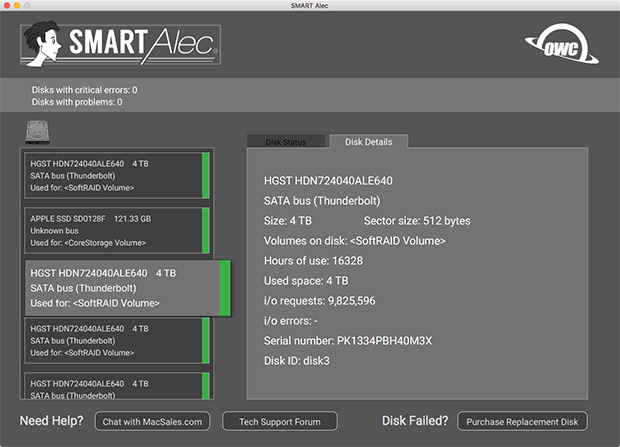
Task: Click the Used space: 4 TB text
Action: coord(306,281)
